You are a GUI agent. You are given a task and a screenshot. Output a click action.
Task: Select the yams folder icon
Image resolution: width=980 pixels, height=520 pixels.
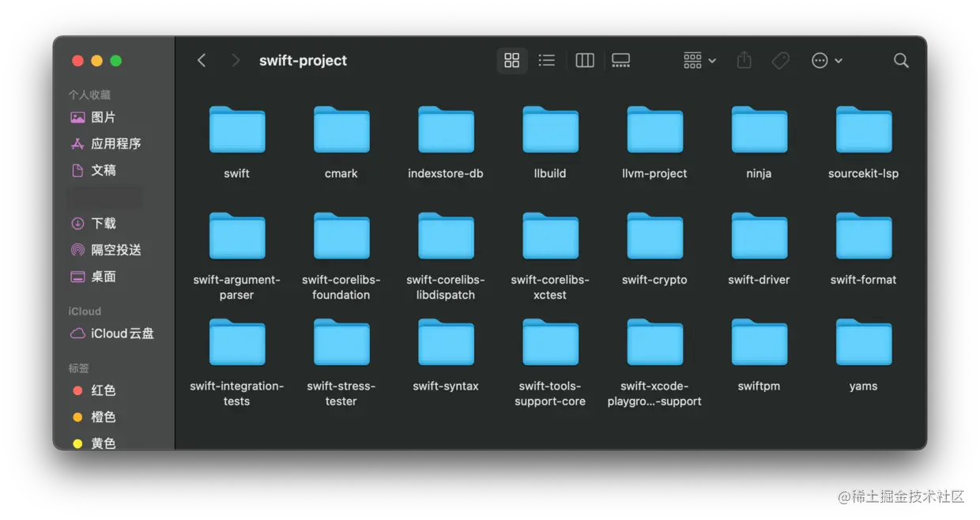pyautogui.click(x=864, y=342)
